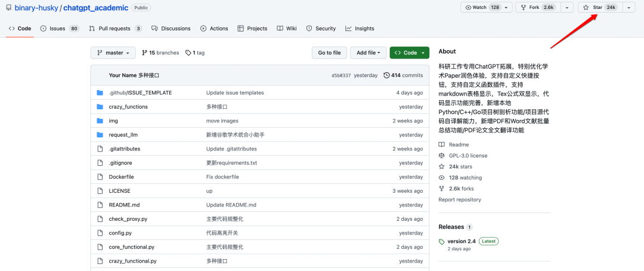Click the Report repository link
This screenshot has width=644, height=271.
pos(460,199)
